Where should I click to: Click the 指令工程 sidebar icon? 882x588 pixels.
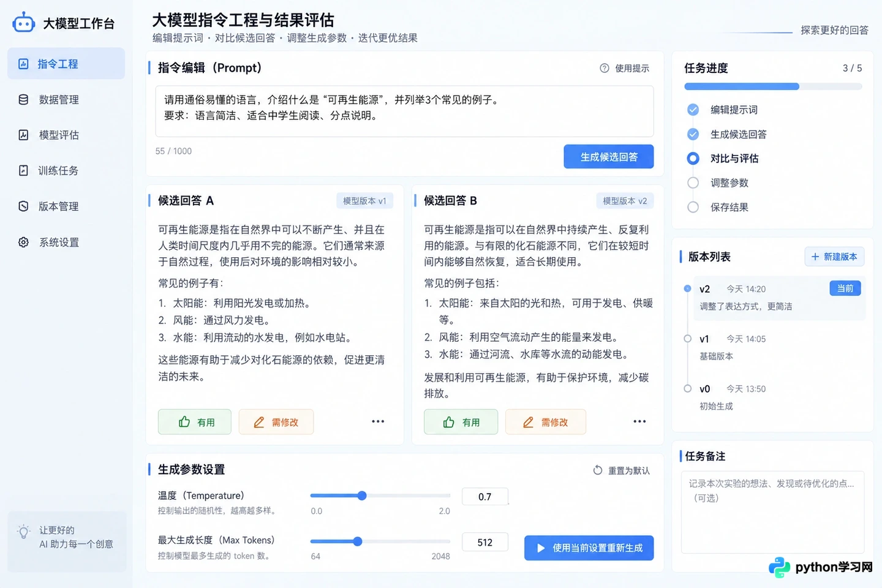tap(23, 64)
